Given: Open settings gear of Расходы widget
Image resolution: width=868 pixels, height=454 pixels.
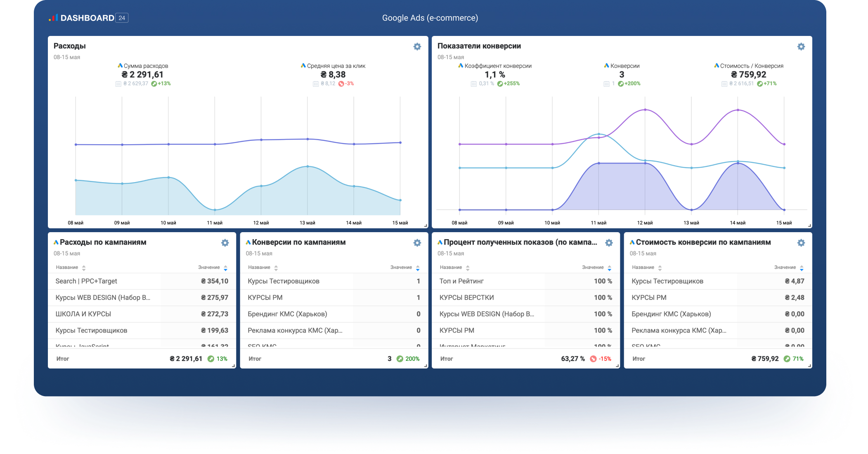Looking at the screenshot, I should point(417,47).
